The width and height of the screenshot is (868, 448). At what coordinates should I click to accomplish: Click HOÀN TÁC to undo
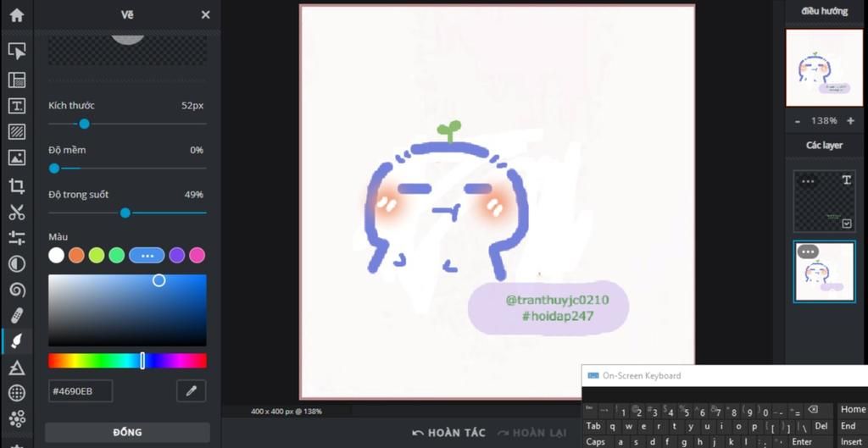point(449,433)
